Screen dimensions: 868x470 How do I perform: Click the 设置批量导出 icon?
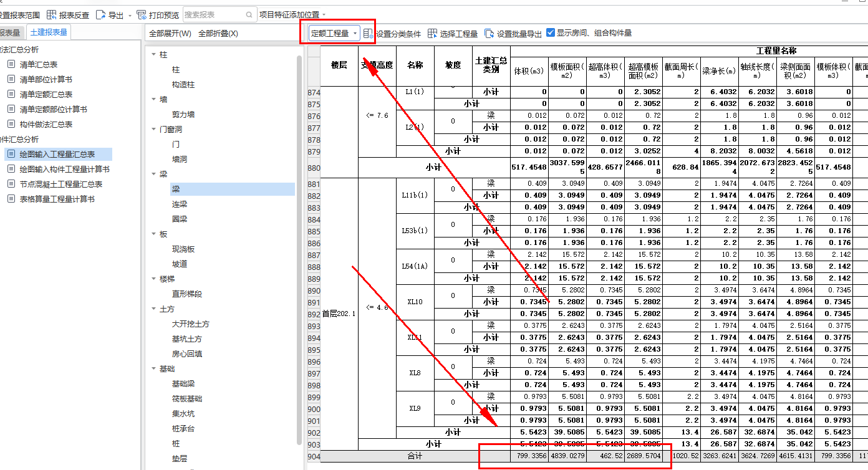(x=489, y=34)
